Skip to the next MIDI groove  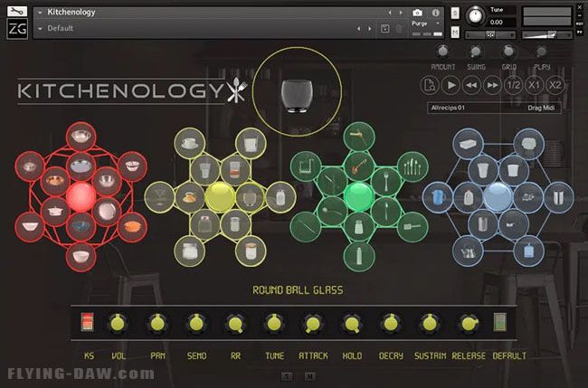(x=492, y=85)
